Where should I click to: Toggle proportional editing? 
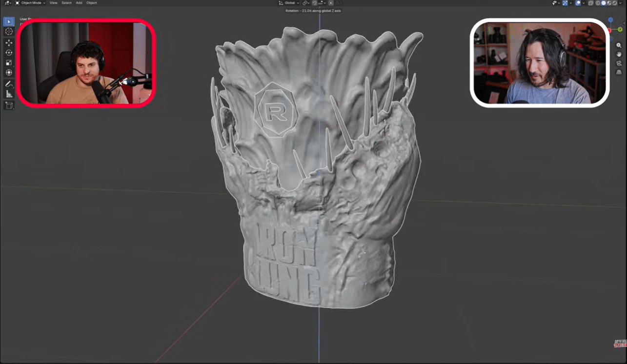point(331,2)
